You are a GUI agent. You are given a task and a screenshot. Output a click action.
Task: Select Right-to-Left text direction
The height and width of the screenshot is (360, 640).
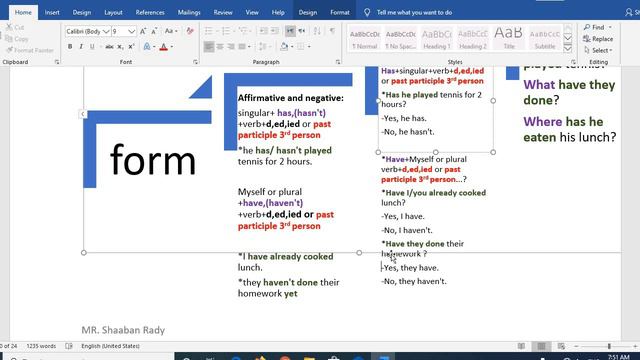(301, 31)
